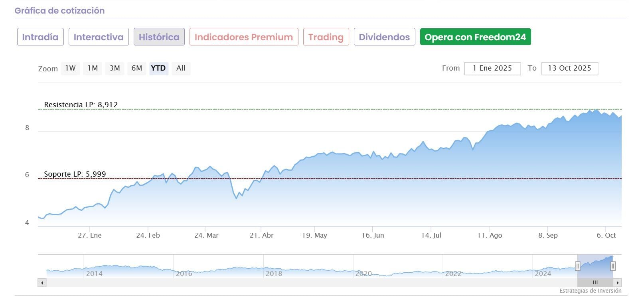644x305 pixels.
Task: Set zoom range to 6M
Action: click(137, 68)
